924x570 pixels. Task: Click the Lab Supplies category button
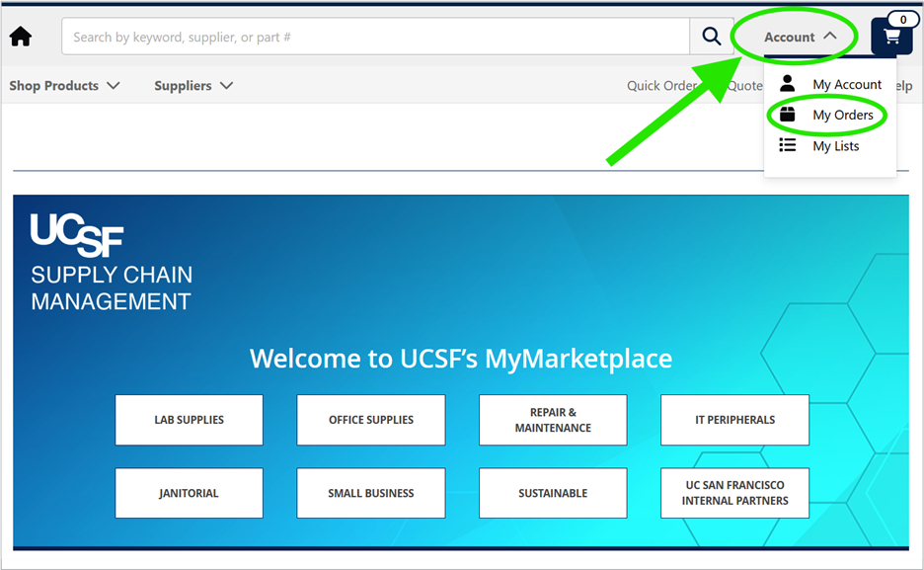[190, 420]
